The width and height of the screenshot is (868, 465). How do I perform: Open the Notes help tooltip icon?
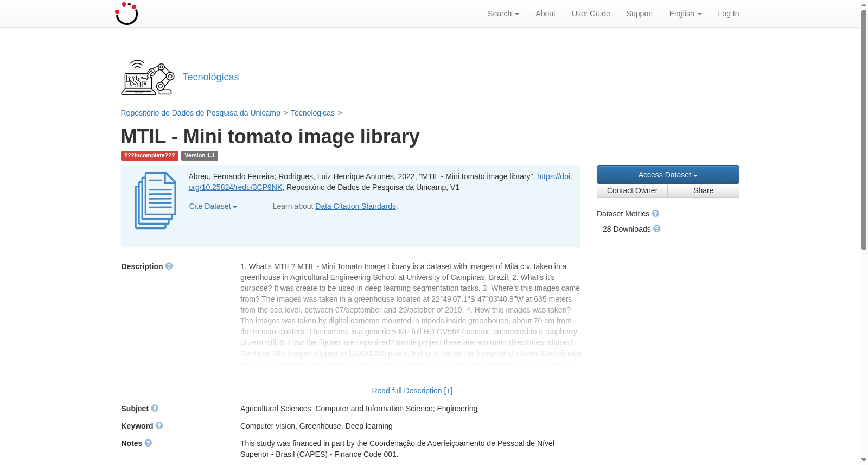pos(148,443)
